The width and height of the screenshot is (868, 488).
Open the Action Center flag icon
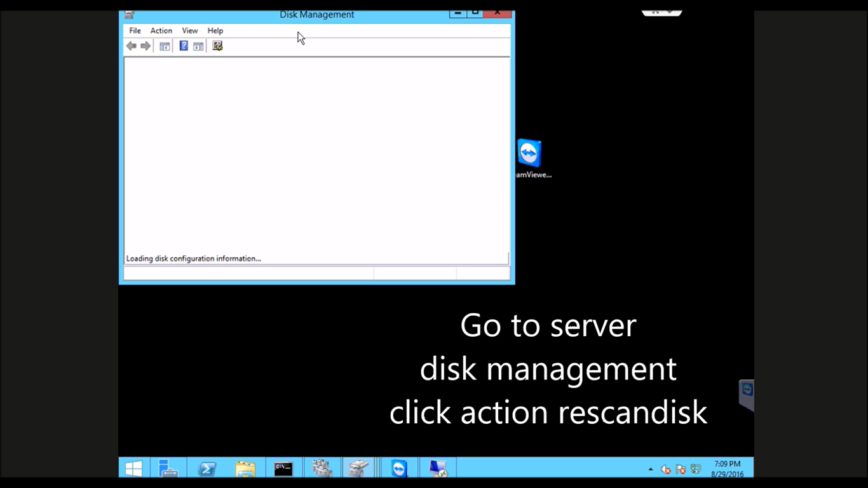coord(679,470)
